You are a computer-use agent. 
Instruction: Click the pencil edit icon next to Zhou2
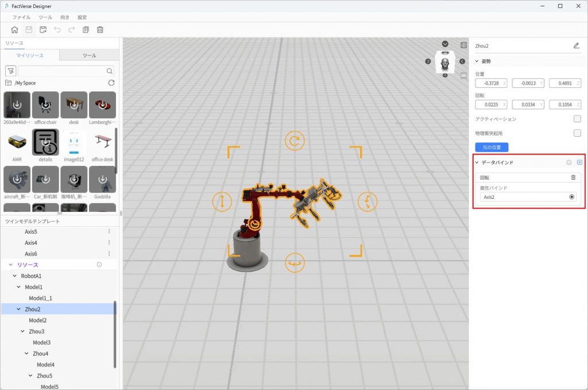(576, 45)
